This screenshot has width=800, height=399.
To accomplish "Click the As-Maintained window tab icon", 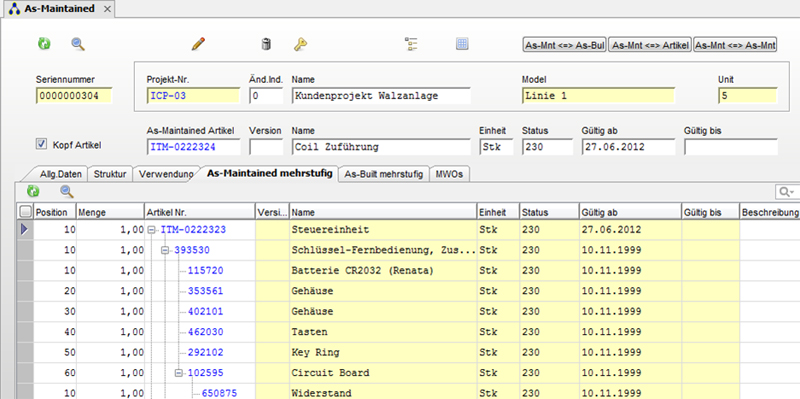I will pos(15,9).
